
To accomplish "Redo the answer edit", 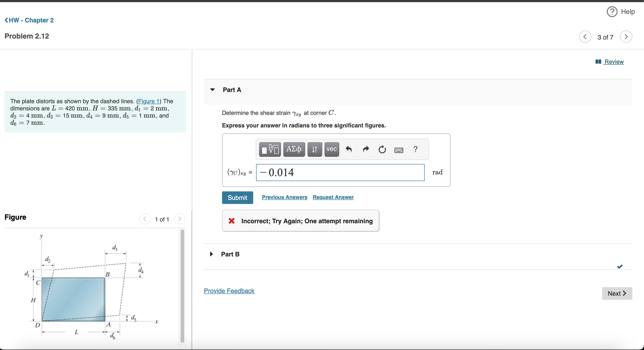I will tap(366, 149).
